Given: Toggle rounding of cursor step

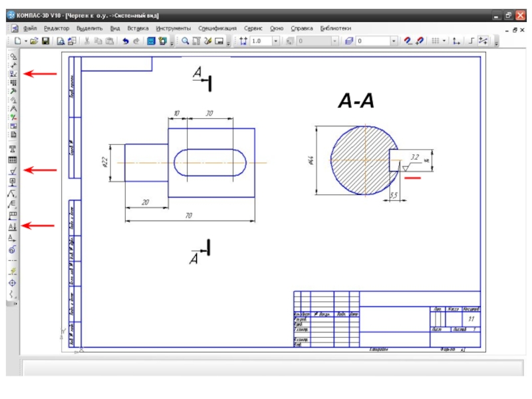Looking at the screenshot, I should (483, 41).
